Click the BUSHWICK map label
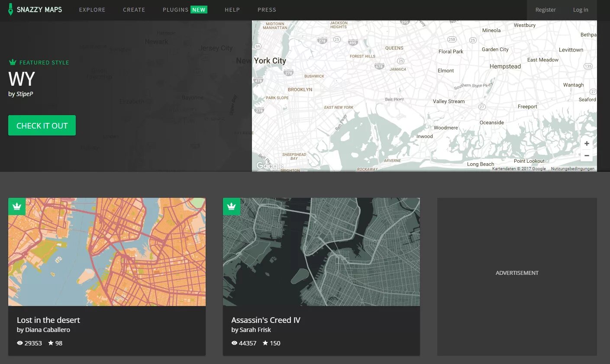The height and width of the screenshot is (364, 610). pos(314,76)
